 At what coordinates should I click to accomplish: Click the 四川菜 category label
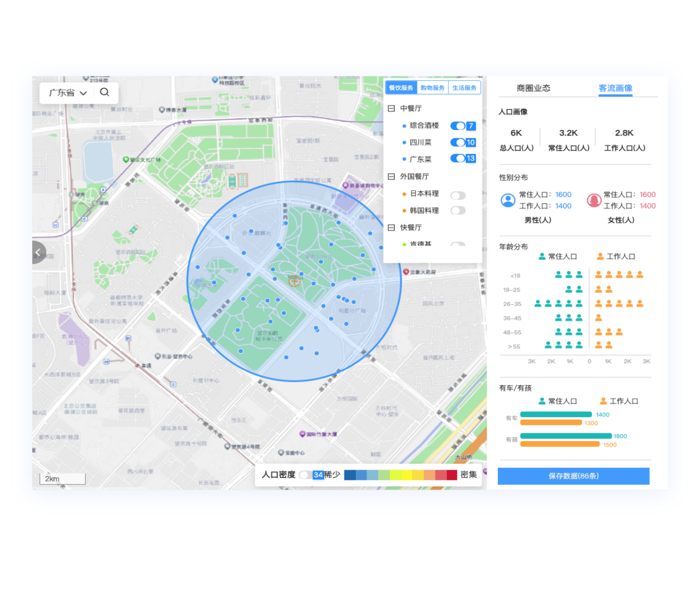[x=420, y=142]
